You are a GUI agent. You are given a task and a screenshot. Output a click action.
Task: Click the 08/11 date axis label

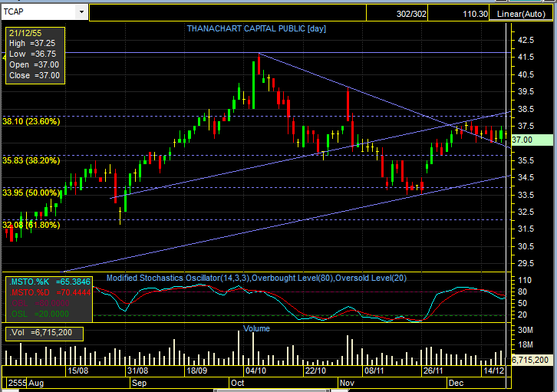click(374, 371)
